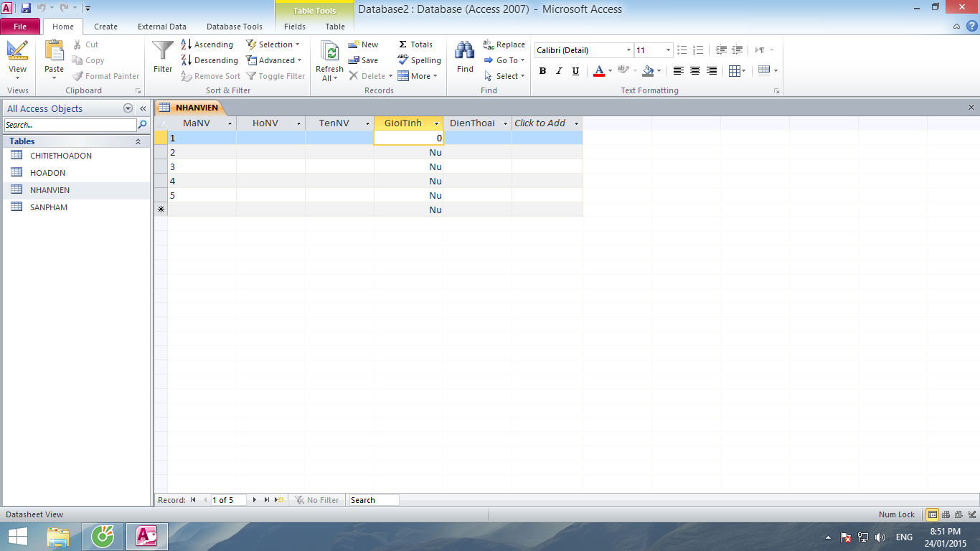The image size is (980, 551).
Task: Open the SANPHAM table
Action: [x=49, y=207]
